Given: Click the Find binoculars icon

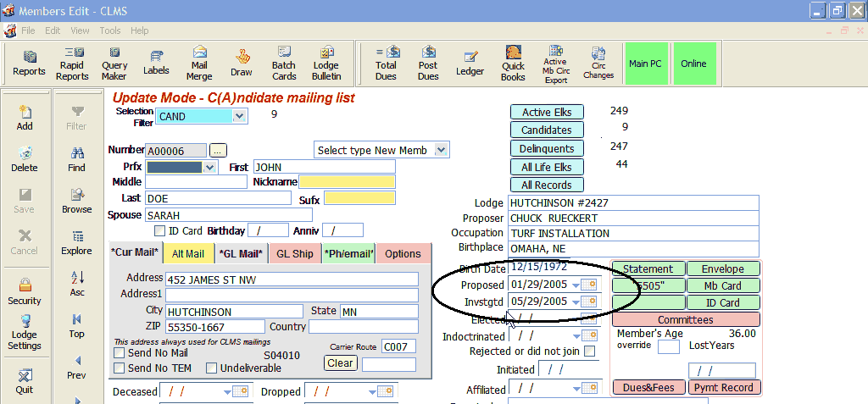Looking at the screenshot, I should (77, 158).
